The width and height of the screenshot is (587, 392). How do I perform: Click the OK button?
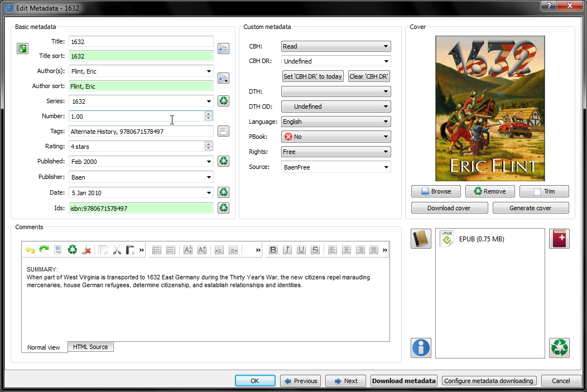click(x=255, y=381)
